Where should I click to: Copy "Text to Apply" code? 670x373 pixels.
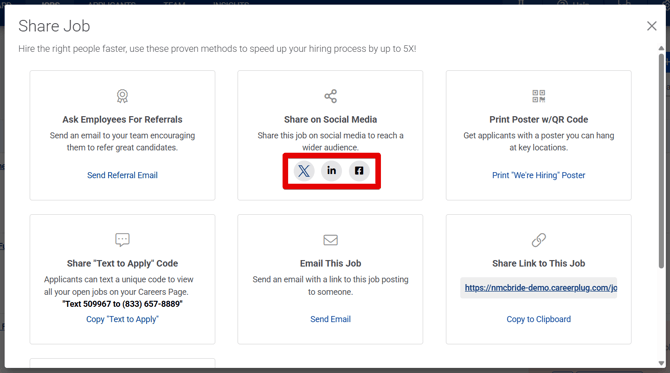pyautogui.click(x=122, y=319)
